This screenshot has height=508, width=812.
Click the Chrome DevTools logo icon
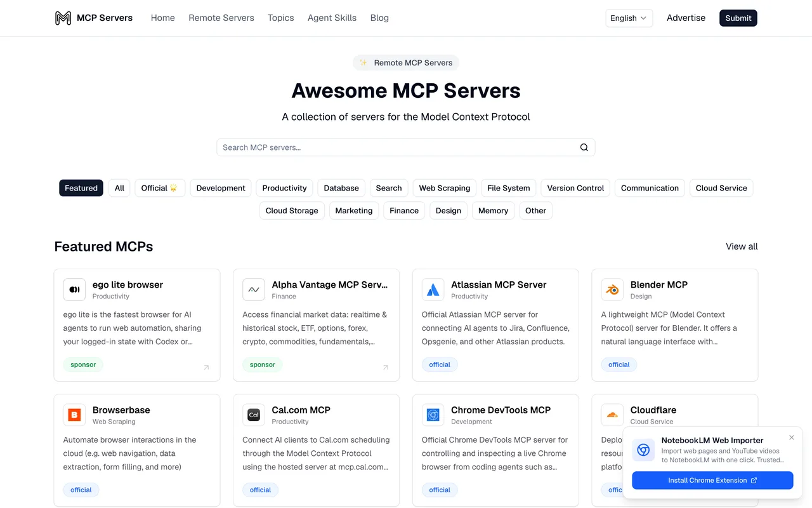(433, 415)
